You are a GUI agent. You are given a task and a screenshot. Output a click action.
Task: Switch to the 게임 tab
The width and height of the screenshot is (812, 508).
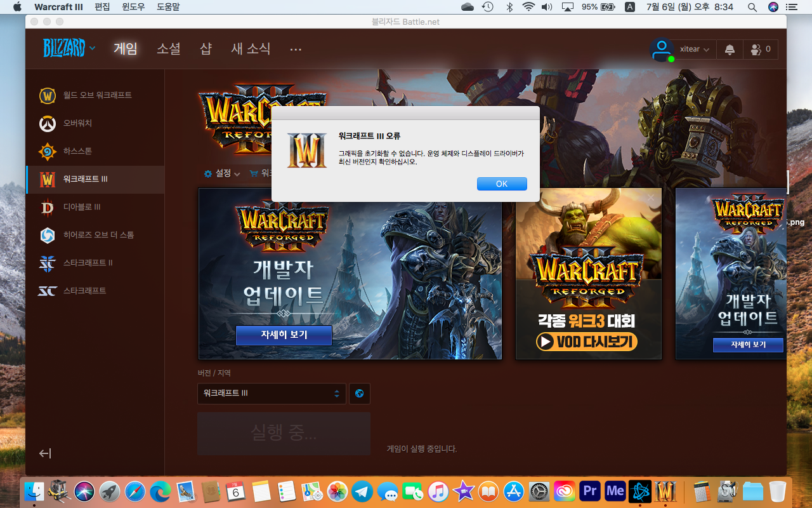click(x=126, y=48)
